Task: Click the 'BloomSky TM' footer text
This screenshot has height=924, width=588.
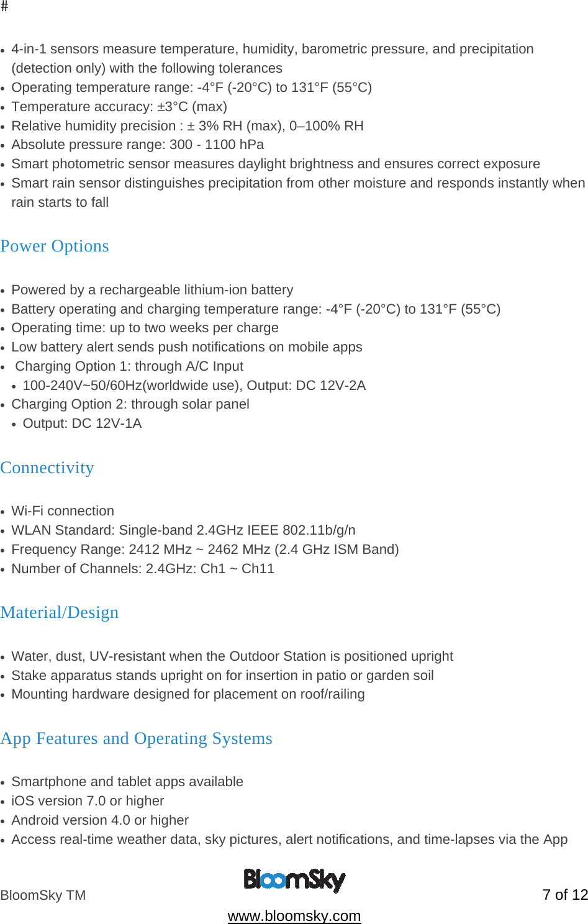Action: point(43,895)
